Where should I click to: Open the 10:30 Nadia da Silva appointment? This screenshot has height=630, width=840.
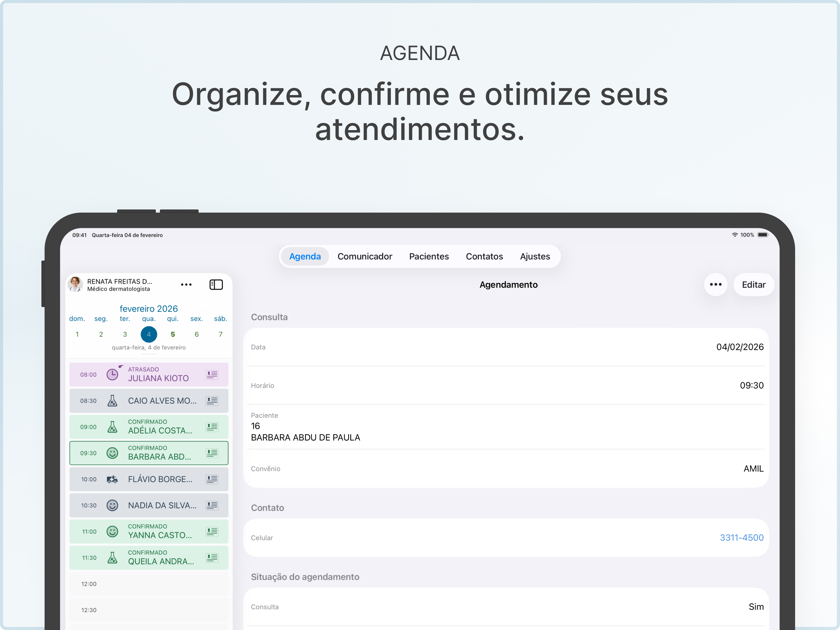pyautogui.click(x=149, y=506)
